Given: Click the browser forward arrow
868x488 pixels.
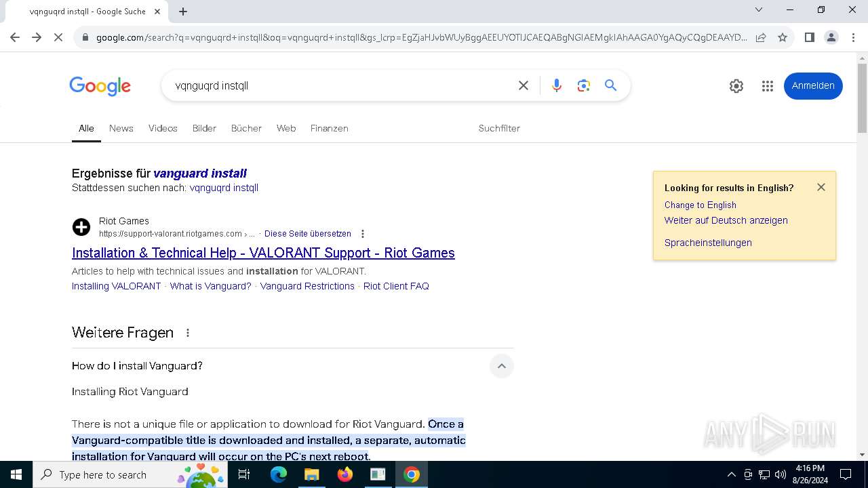Looking at the screenshot, I should (37, 37).
